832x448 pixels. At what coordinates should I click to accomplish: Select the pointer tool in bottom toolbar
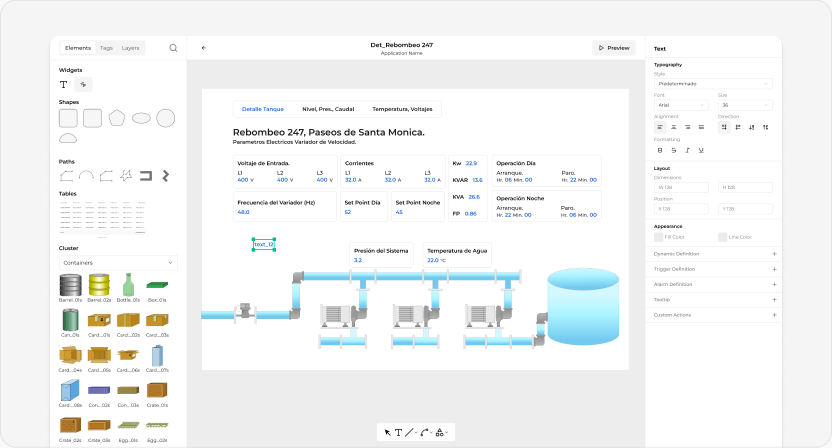pos(387,433)
